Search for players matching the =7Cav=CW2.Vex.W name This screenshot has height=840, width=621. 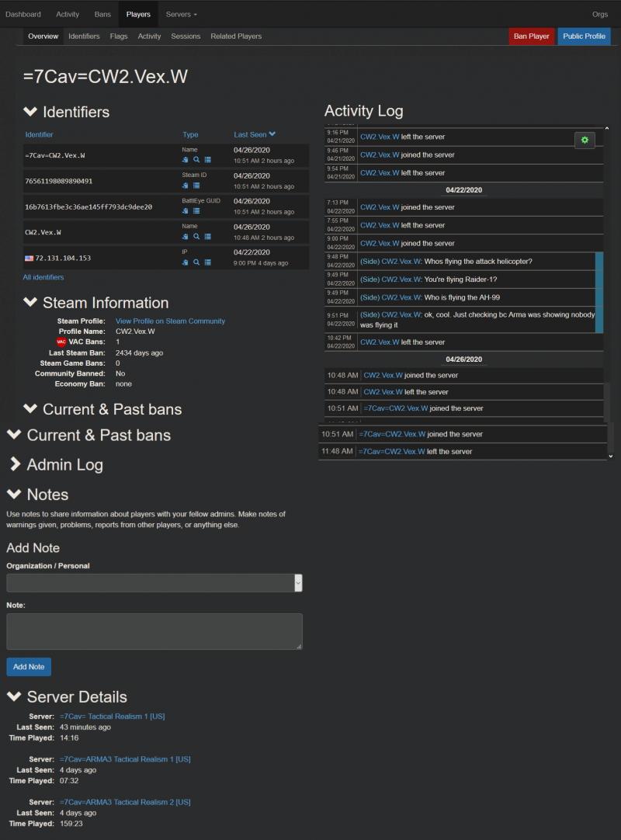click(x=196, y=159)
